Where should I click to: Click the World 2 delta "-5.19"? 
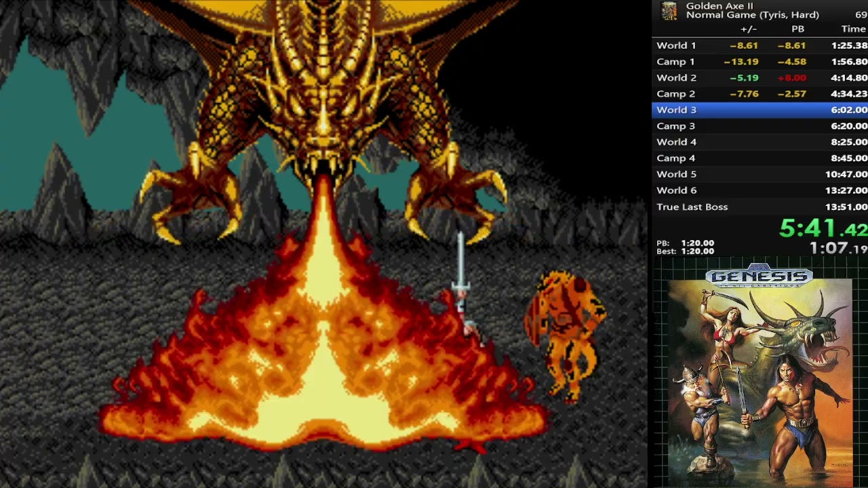(x=744, y=78)
